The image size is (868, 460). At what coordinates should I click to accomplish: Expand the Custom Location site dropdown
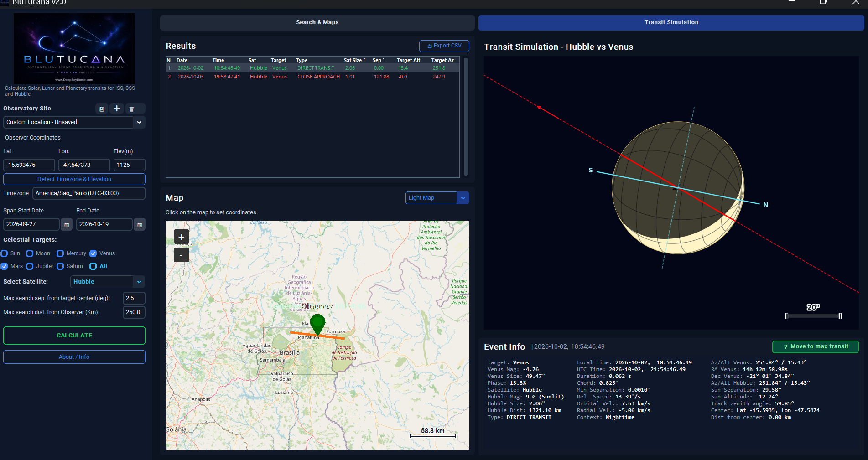point(139,122)
